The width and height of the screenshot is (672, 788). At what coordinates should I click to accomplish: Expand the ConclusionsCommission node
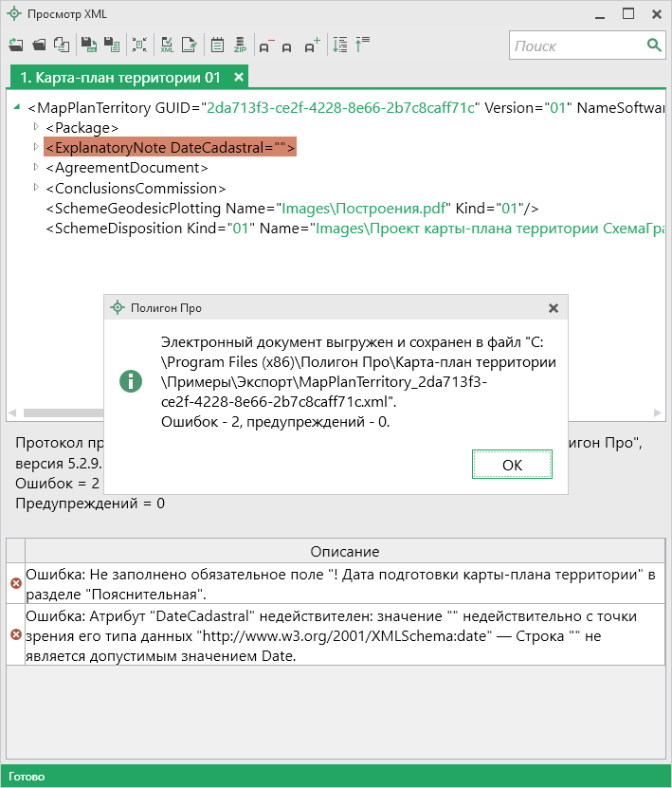[x=37, y=188]
